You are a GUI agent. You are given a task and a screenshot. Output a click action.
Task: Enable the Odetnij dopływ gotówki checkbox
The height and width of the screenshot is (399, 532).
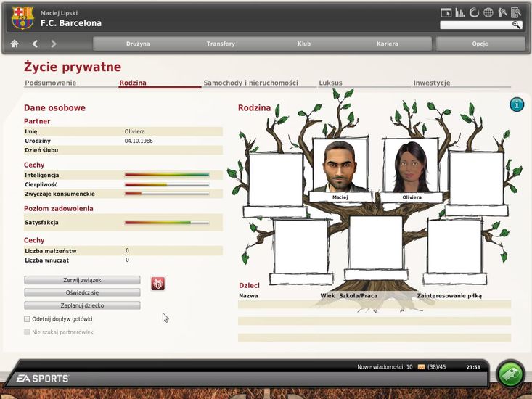click(x=27, y=318)
